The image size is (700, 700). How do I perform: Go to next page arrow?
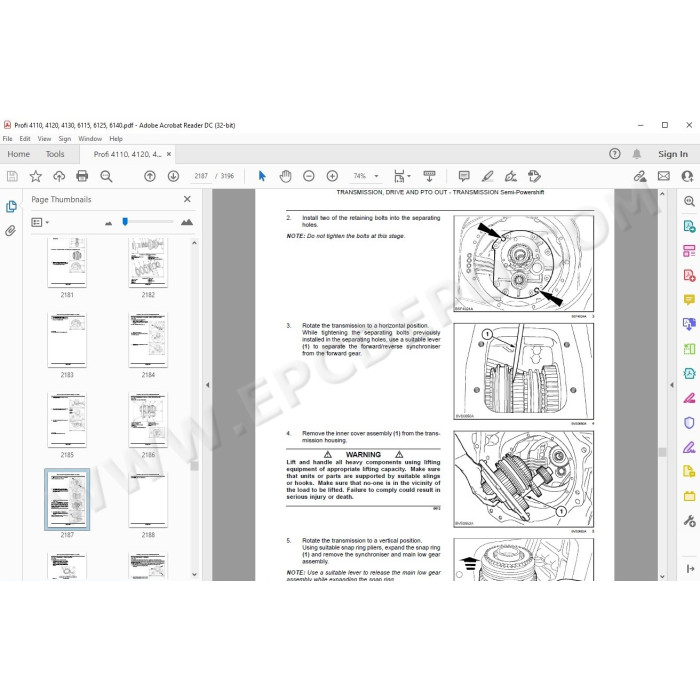(x=173, y=176)
